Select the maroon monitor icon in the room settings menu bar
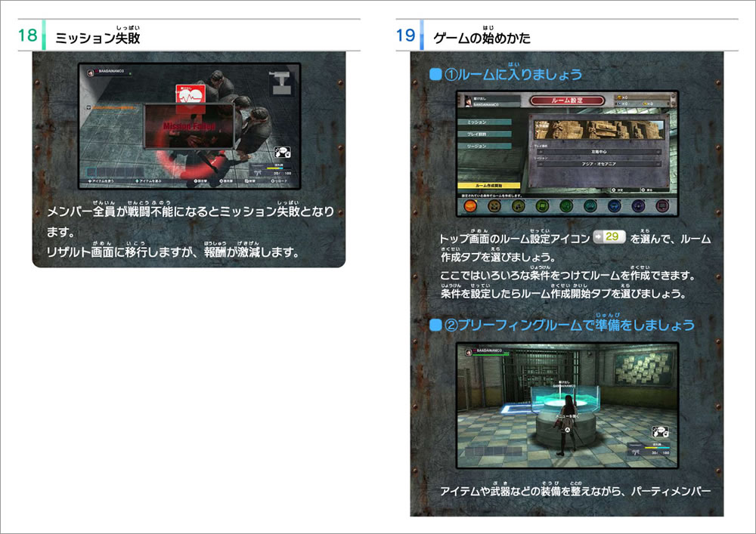Screen dimensions: 756x534 click(x=662, y=206)
